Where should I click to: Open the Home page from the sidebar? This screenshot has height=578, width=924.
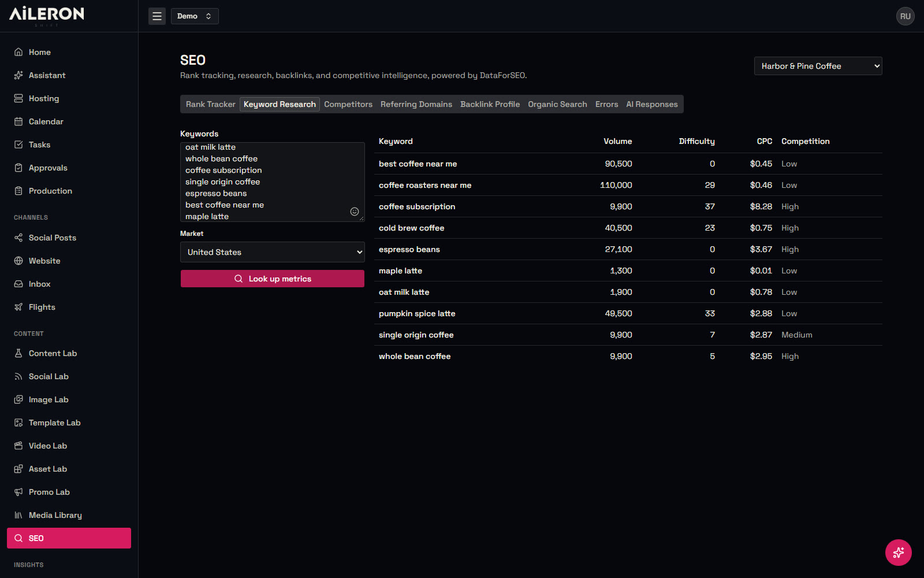(x=69, y=52)
